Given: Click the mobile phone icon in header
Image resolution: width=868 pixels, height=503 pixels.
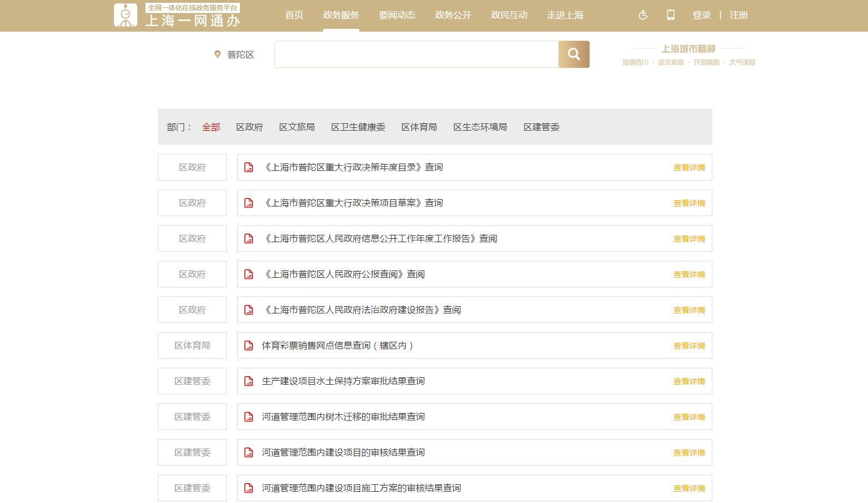Looking at the screenshot, I should 671,15.
